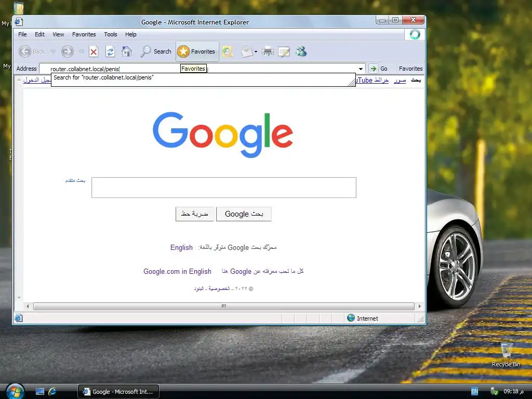The height and width of the screenshot is (399, 532).
Task: Click the vertical scrollbar down arrow
Action: (19, 298)
